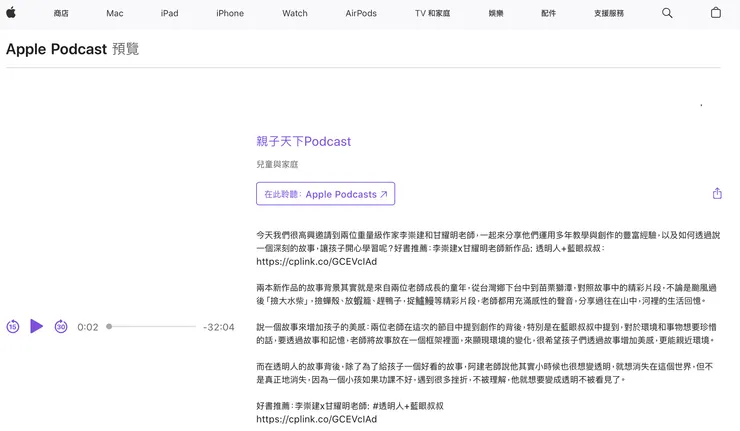Screen dimensions: 740x431
Task: Open the 商店 menu item
Action: point(61,13)
